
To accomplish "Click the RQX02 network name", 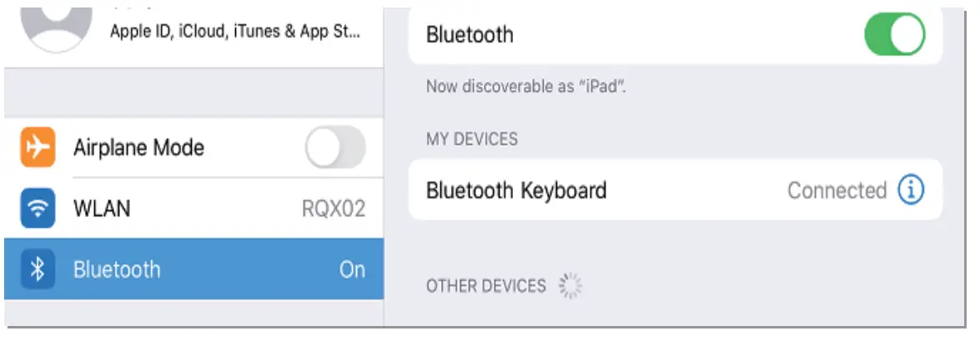I will [334, 208].
